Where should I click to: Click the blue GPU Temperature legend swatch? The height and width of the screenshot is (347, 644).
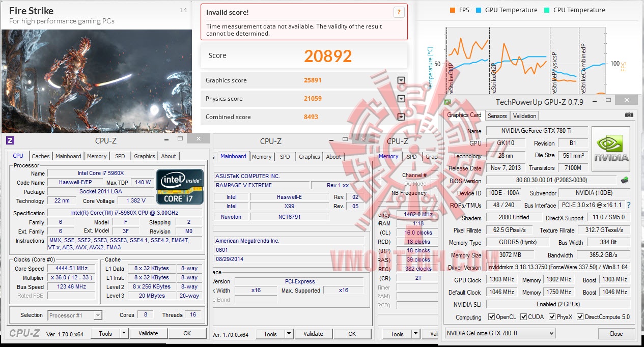[x=479, y=10]
